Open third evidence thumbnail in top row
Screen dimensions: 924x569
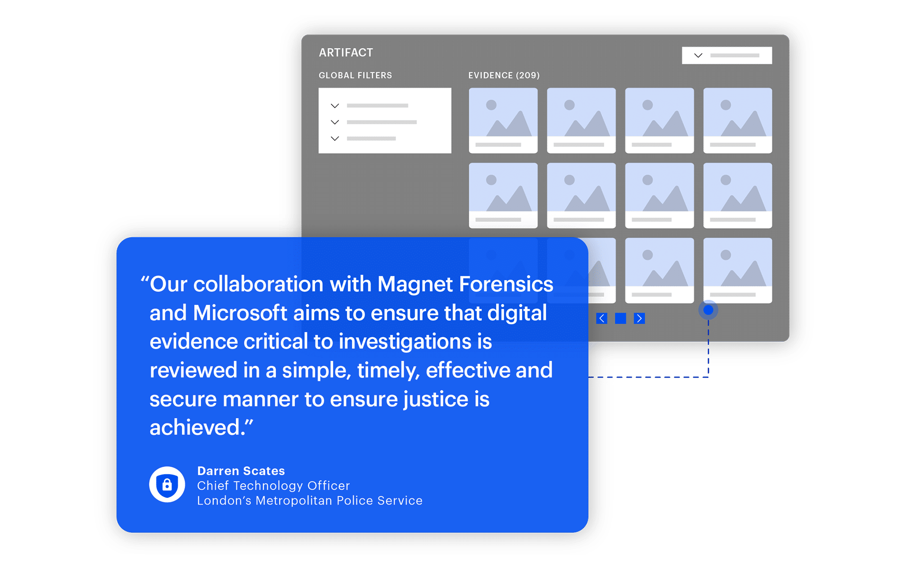[x=659, y=120]
